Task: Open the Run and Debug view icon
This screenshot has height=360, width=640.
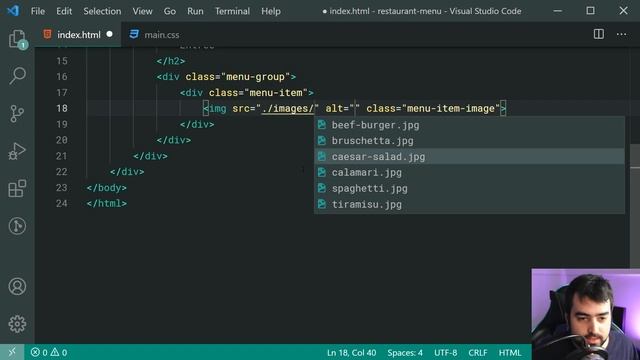Action: (17, 151)
